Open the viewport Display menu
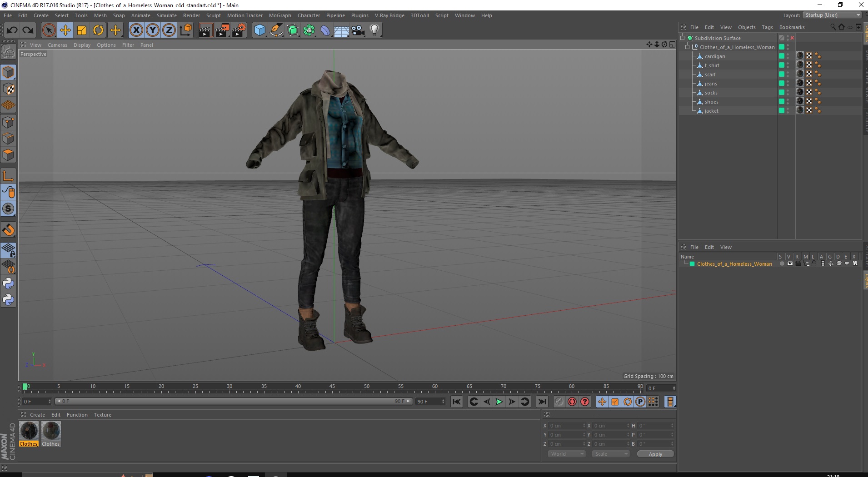Screen dimensions: 868x477 pos(82,45)
